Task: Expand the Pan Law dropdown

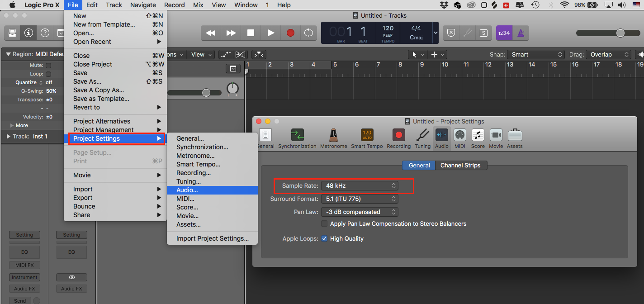Action: point(360,212)
